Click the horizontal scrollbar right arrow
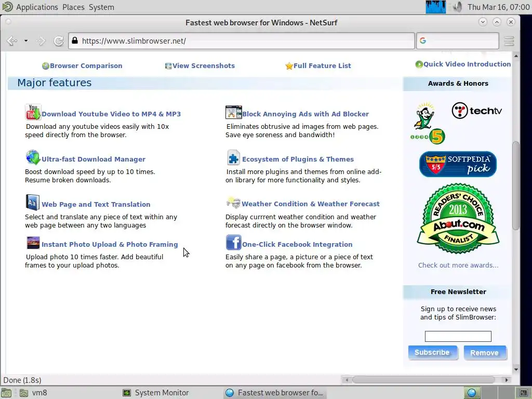This screenshot has width=532, height=399. click(x=506, y=380)
